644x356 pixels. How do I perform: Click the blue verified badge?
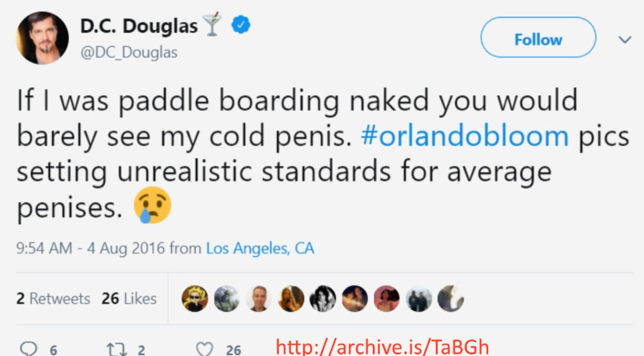coord(241,25)
